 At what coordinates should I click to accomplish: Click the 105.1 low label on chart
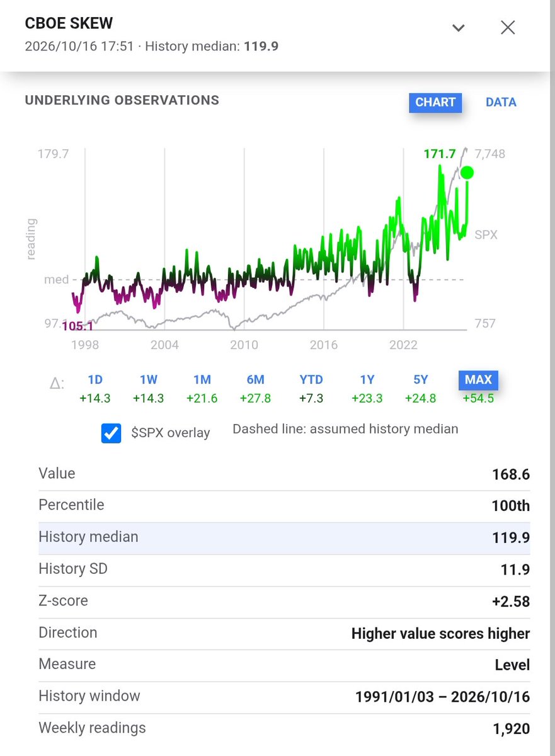coord(78,325)
